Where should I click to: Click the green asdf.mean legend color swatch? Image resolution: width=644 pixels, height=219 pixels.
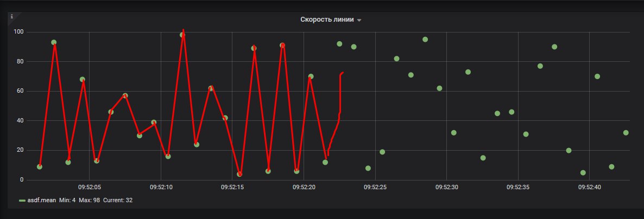click(x=22, y=201)
